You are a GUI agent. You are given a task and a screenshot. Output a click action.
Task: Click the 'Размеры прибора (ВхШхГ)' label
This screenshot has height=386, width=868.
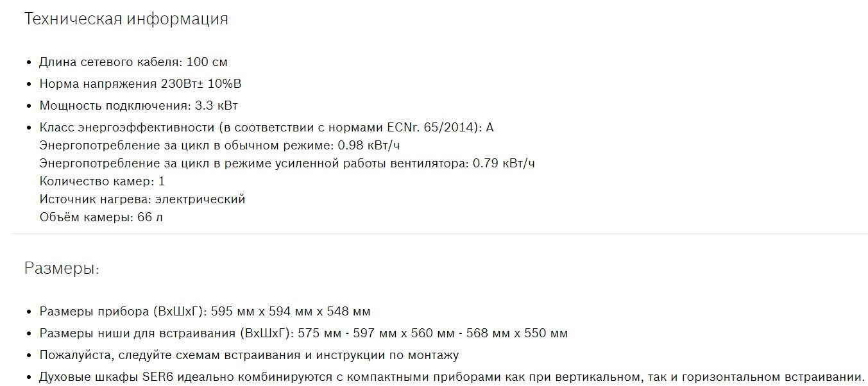pyautogui.click(x=123, y=312)
